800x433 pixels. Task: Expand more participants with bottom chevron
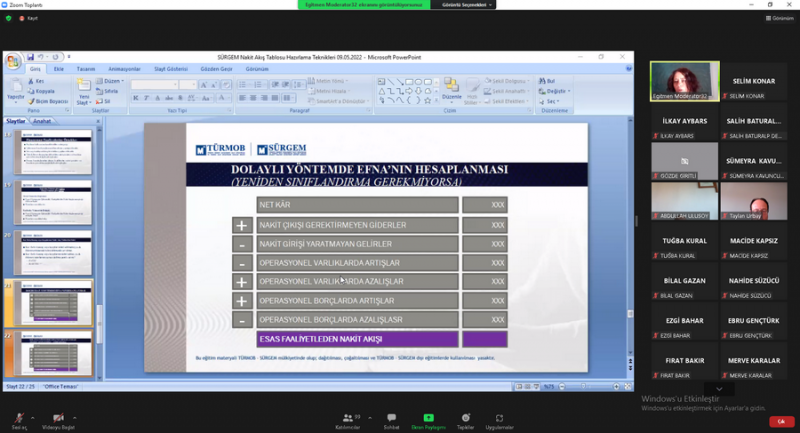point(718,388)
